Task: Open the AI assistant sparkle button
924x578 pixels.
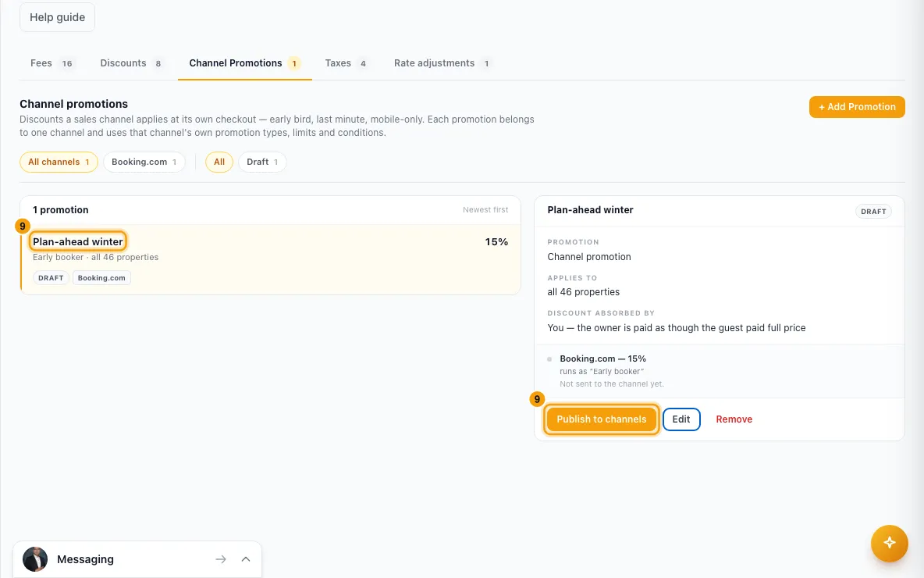Action: [x=889, y=543]
